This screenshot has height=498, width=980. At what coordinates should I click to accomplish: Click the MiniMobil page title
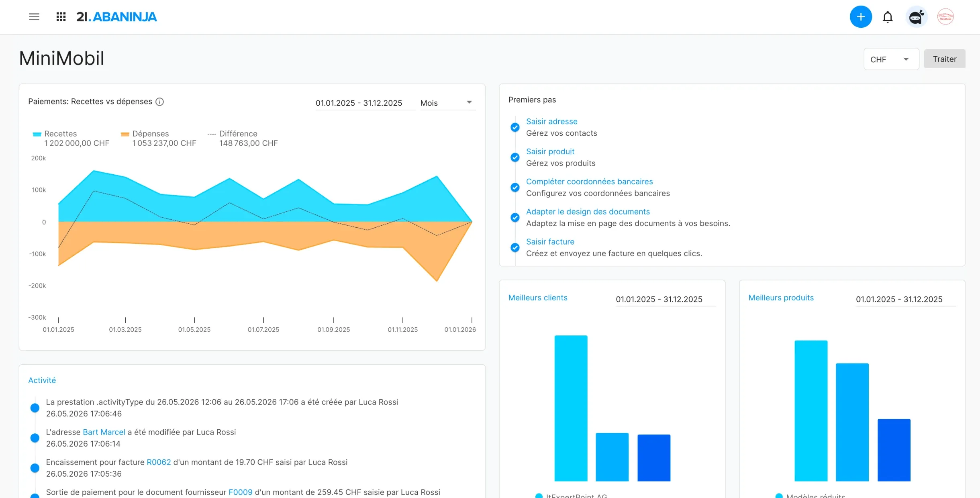click(x=61, y=58)
